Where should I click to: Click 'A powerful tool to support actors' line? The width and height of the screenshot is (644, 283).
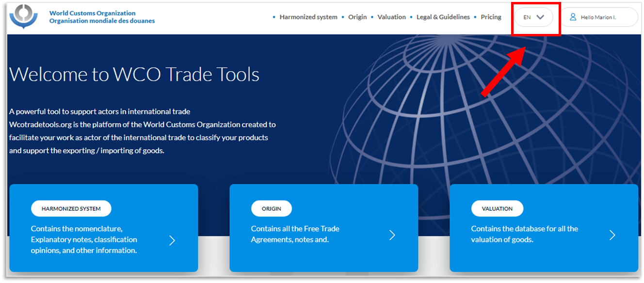[x=100, y=111]
